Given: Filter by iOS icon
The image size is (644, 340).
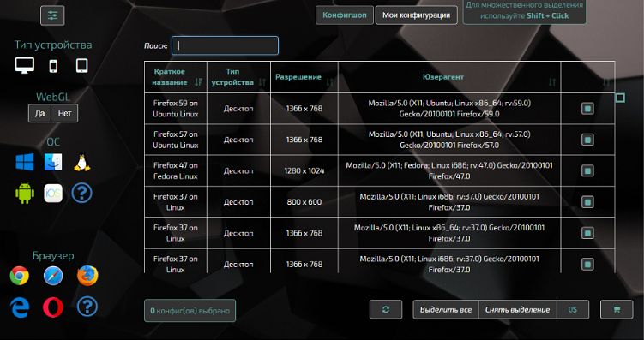Looking at the screenshot, I should [53, 194].
